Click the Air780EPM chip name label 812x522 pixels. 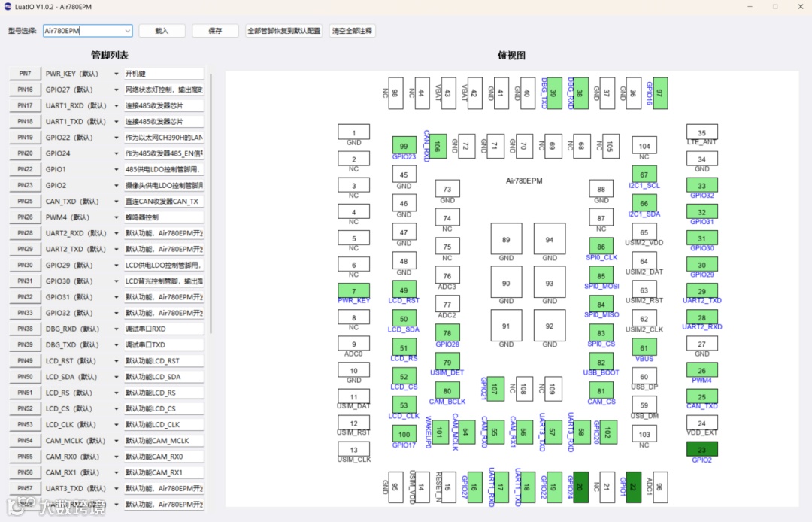524,181
